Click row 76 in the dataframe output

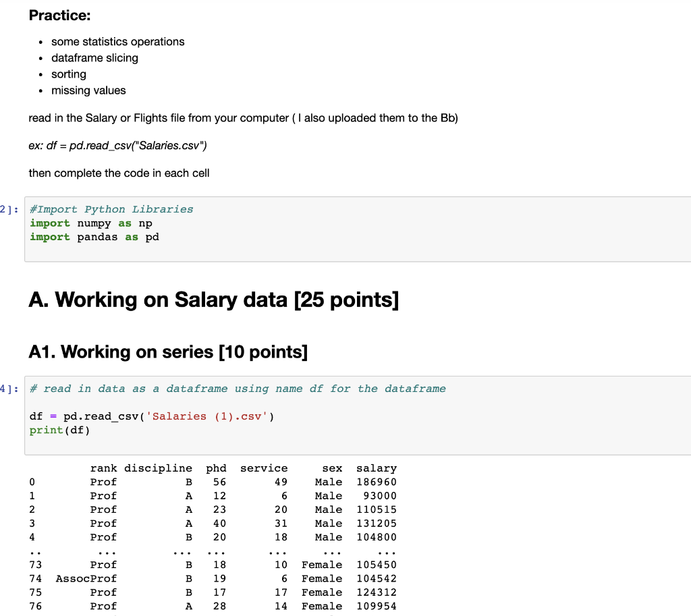(x=202, y=606)
